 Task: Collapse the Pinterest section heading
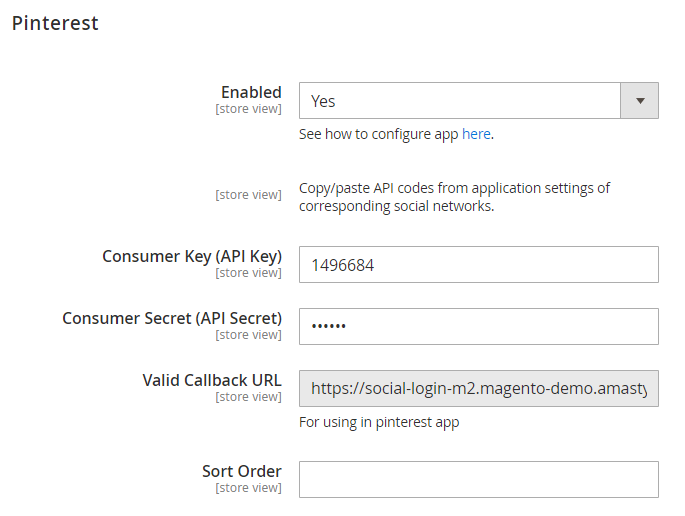pyautogui.click(x=55, y=23)
